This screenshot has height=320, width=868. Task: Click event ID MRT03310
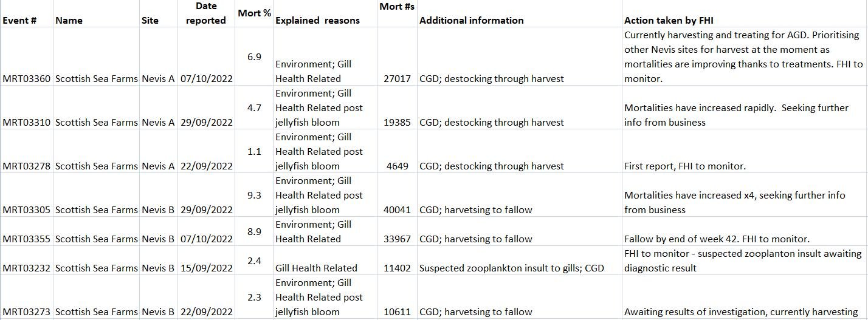click(x=27, y=122)
